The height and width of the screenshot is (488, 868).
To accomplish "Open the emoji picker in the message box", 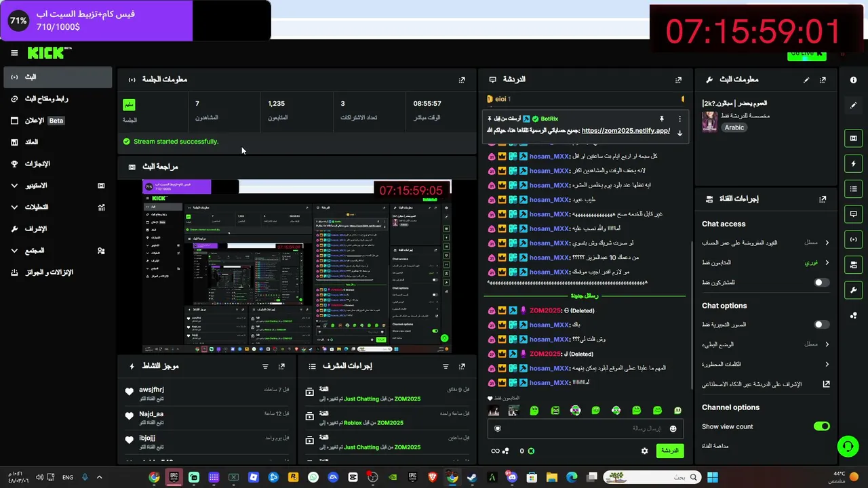I will [673, 428].
